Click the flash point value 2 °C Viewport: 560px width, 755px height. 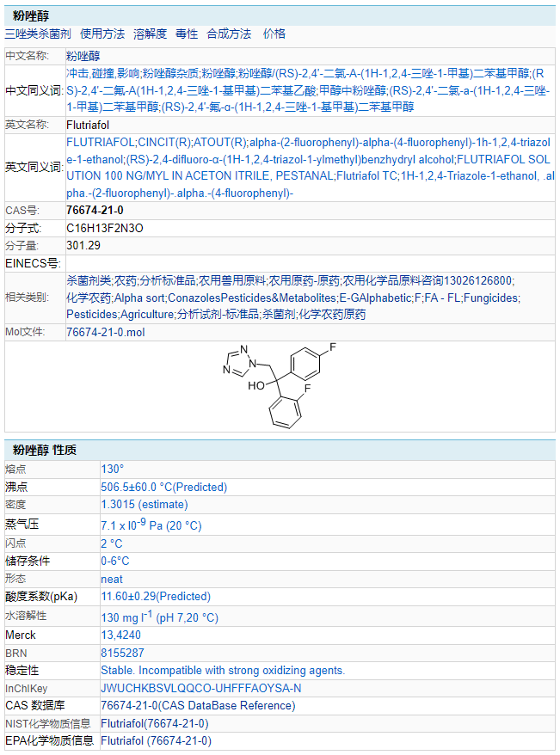coord(112,543)
